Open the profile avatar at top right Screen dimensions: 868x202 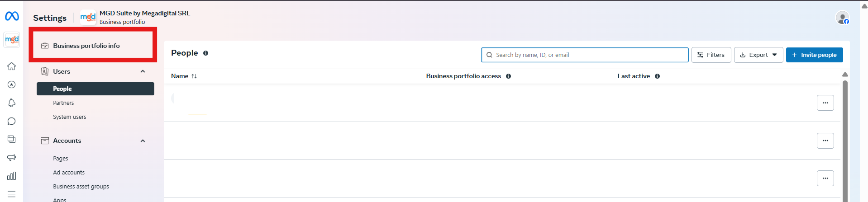click(x=842, y=18)
